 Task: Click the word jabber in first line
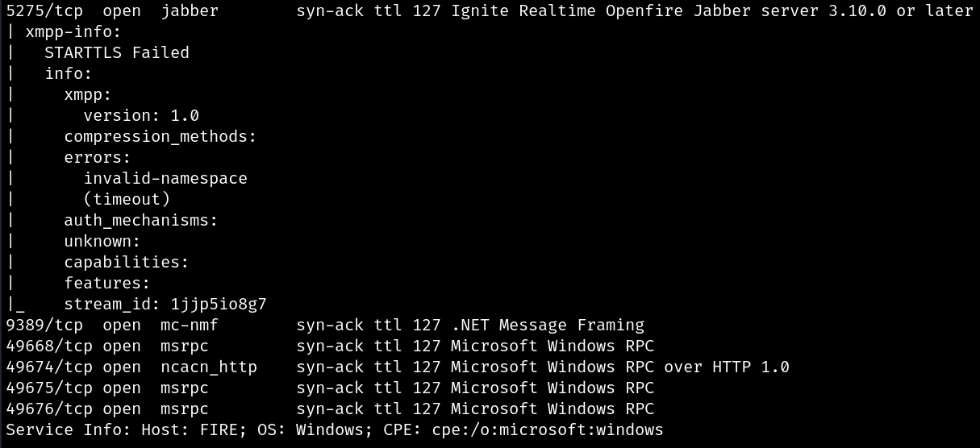pyautogui.click(x=190, y=11)
